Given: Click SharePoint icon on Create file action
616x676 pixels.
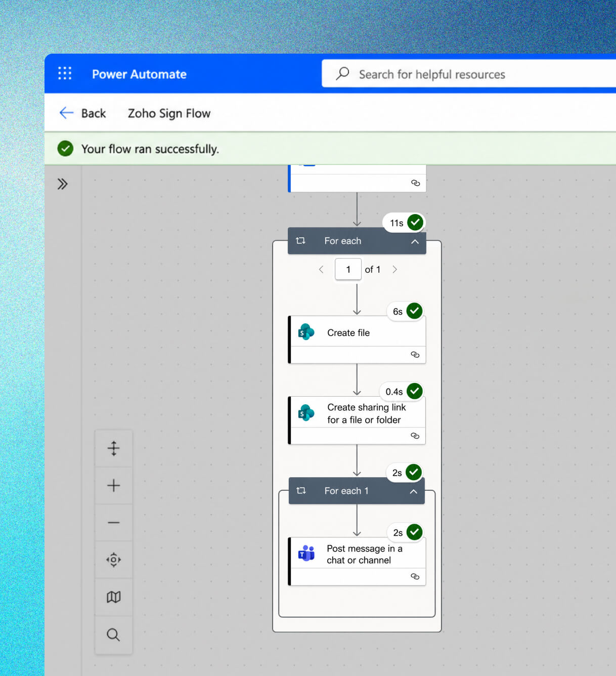Looking at the screenshot, I should (x=306, y=332).
